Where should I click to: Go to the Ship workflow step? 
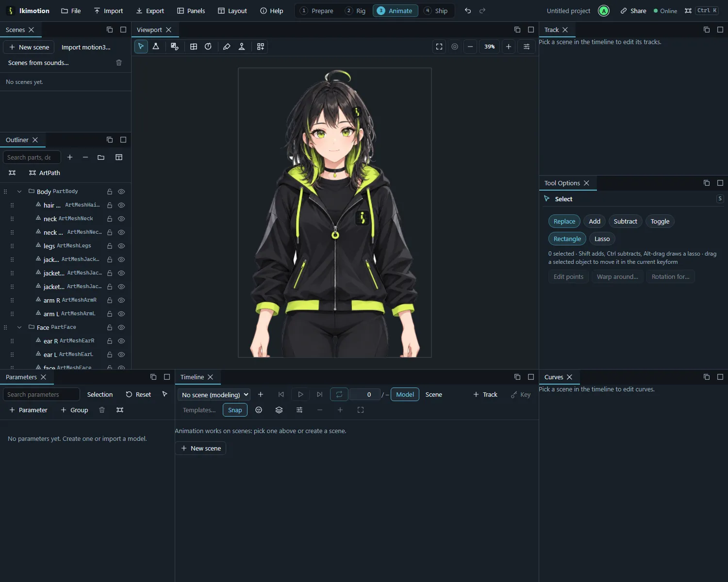pyautogui.click(x=436, y=11)
